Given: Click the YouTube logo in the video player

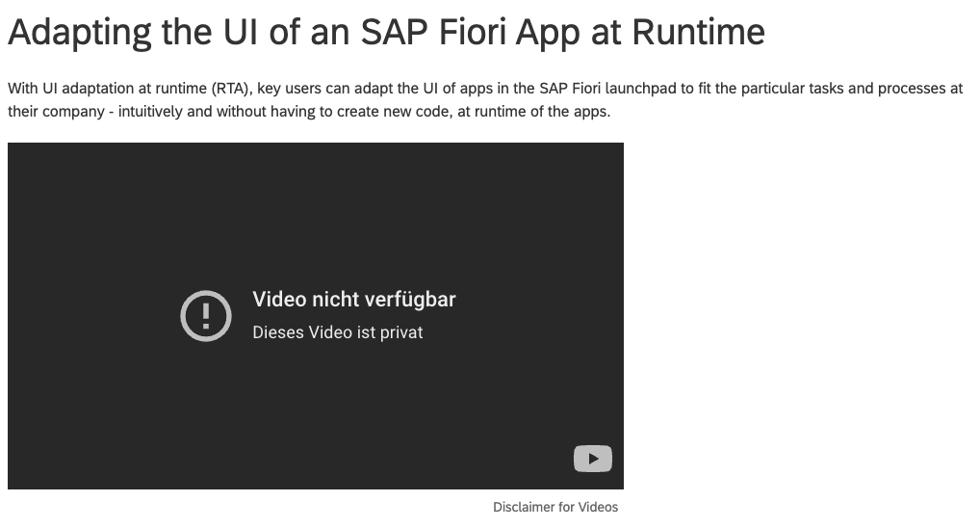Looking at the screenshot, I should pos(592,459).
